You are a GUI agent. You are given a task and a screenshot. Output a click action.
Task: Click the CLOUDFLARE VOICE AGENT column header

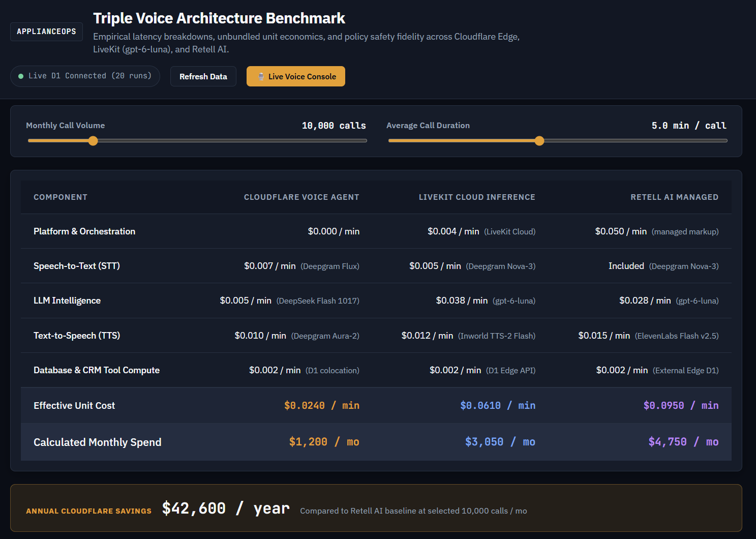click(x=301, y=197)
